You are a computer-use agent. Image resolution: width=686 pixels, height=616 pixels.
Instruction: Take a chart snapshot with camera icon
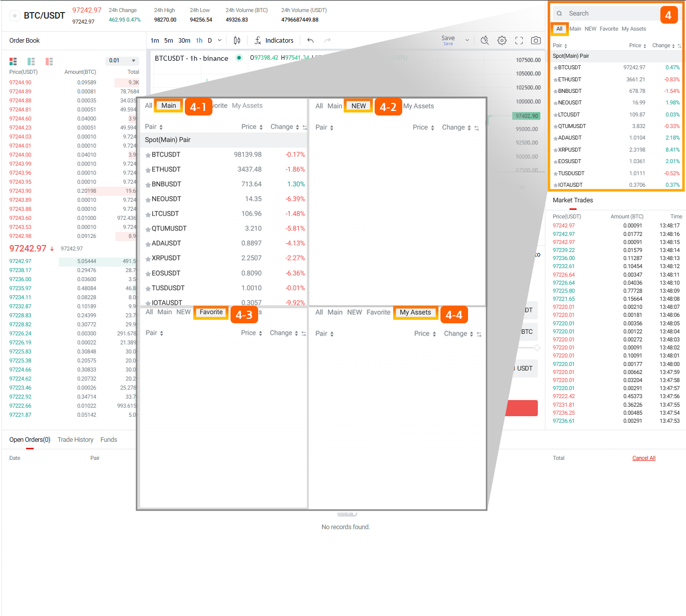pyautogui.click(x=536, y=40)
